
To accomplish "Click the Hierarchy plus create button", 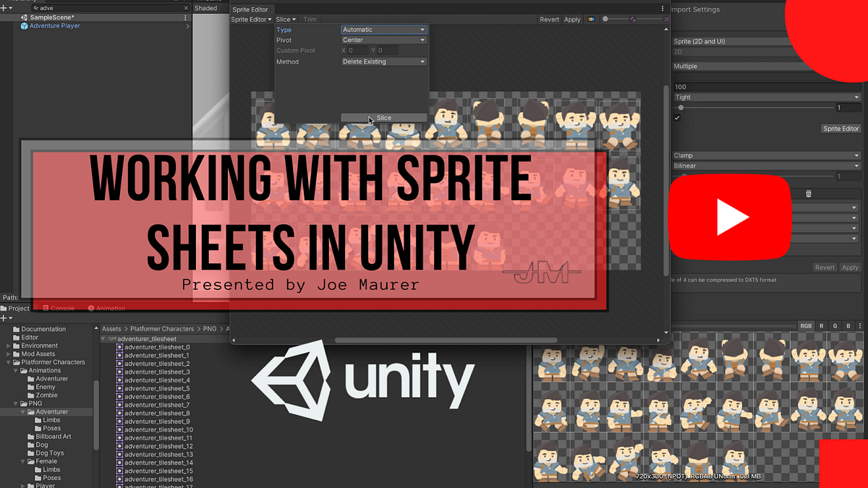I will pyautogui.click(x=7, y=7).
